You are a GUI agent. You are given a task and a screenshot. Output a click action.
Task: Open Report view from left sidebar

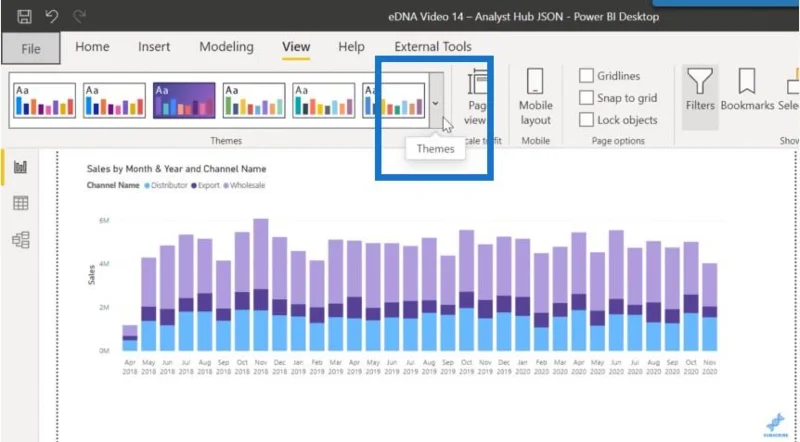pos(20,167)
